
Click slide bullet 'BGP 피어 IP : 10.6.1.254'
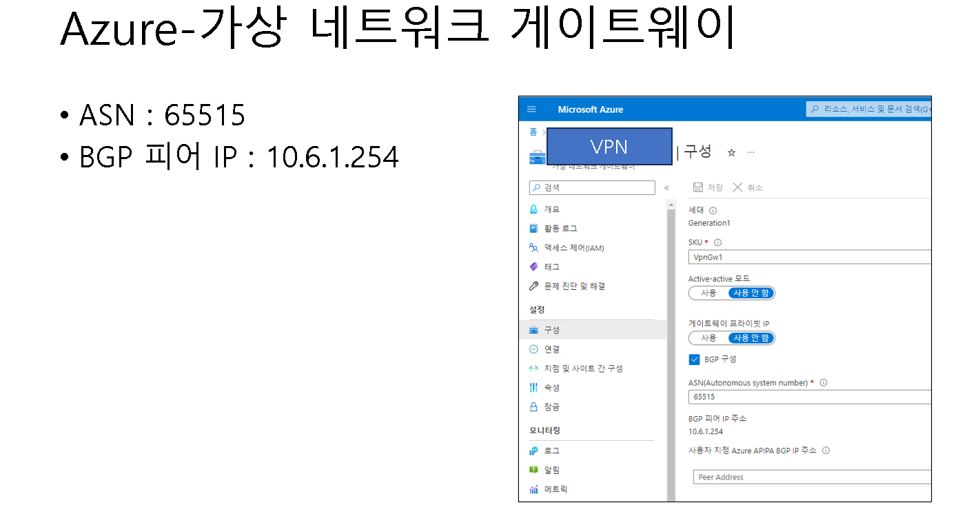coord(238,157)
